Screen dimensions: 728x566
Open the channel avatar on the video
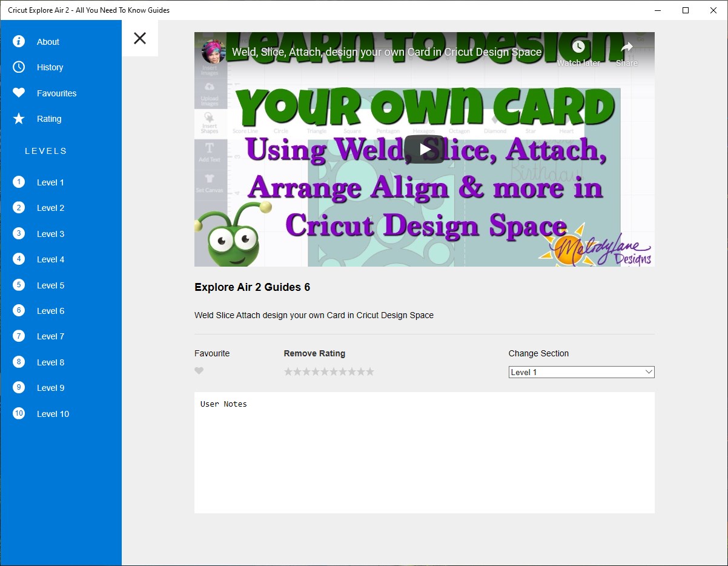tap(214, 52)
